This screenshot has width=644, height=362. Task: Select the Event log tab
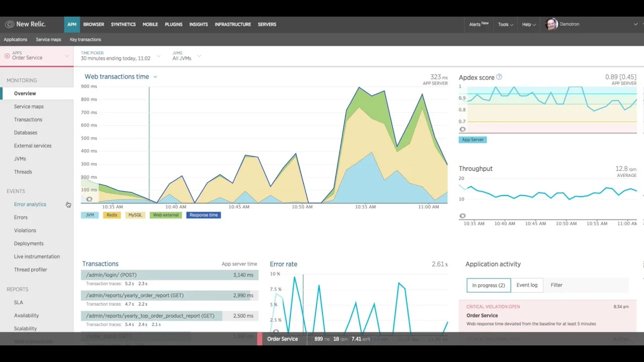coord(527,285)
